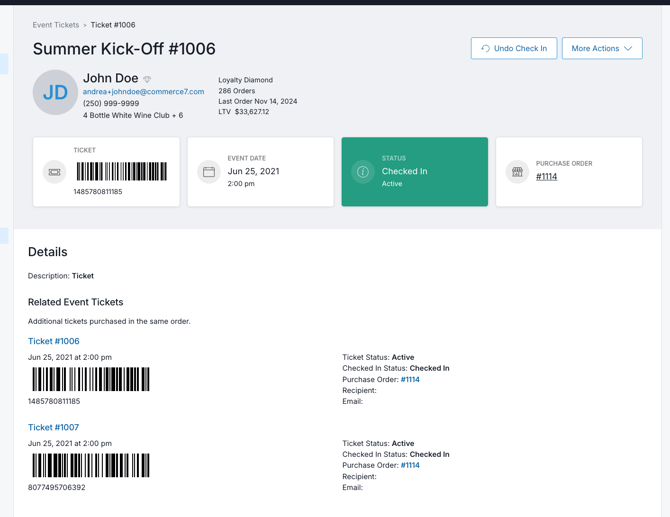Click the Ticket #1006 breadcrumb item

(x=113, y=25)
